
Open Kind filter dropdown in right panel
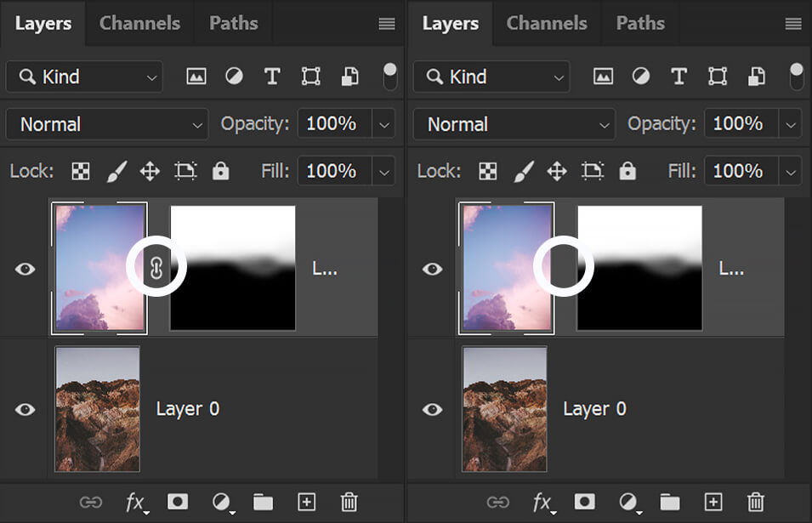coord(491,77)
